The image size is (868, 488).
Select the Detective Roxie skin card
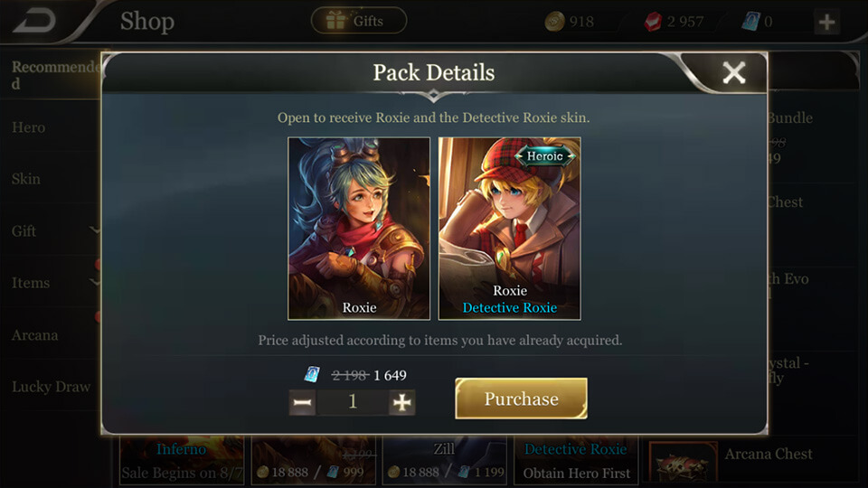pyautogui.click(x=509, y=229)
